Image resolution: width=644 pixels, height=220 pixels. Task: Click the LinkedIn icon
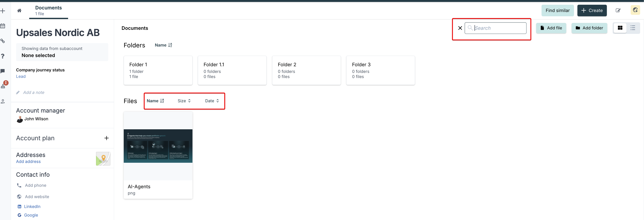[x=19, y=206]
